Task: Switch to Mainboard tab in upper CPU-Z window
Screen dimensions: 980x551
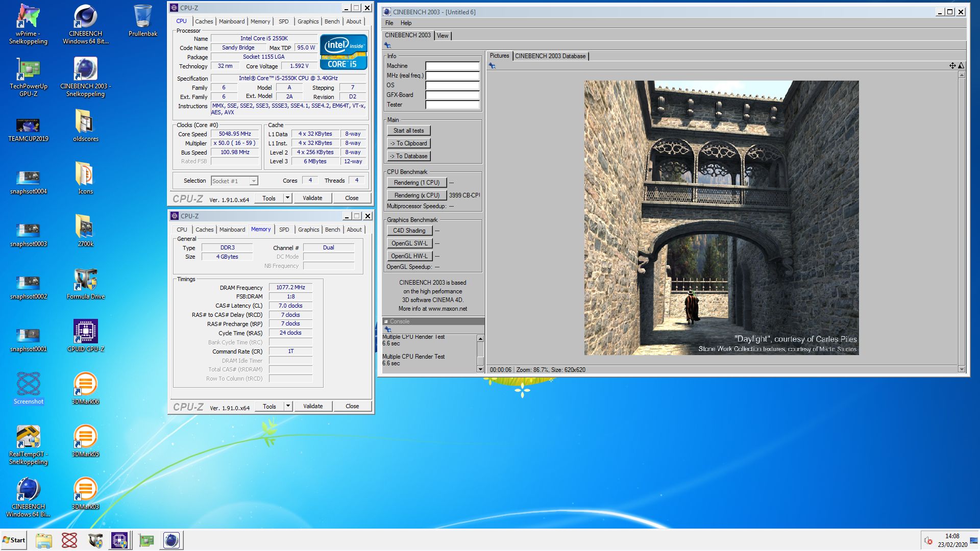Action: [232, 21]
